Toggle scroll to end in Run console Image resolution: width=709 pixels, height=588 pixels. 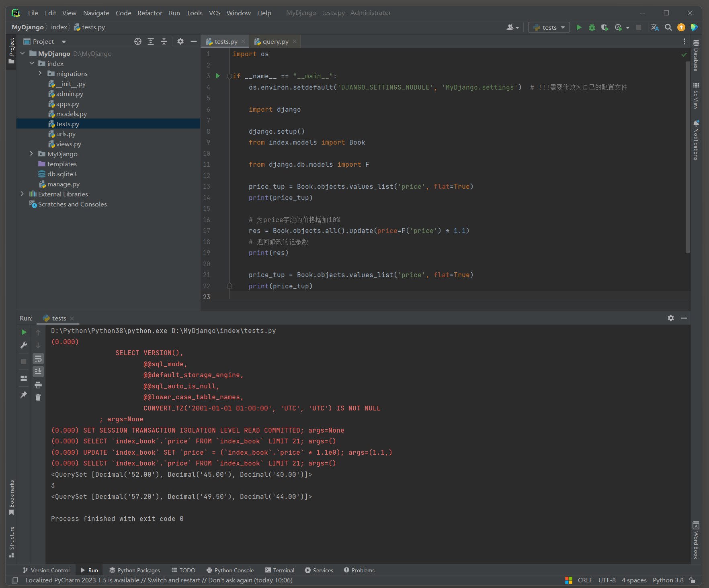[x=38, y=372]
